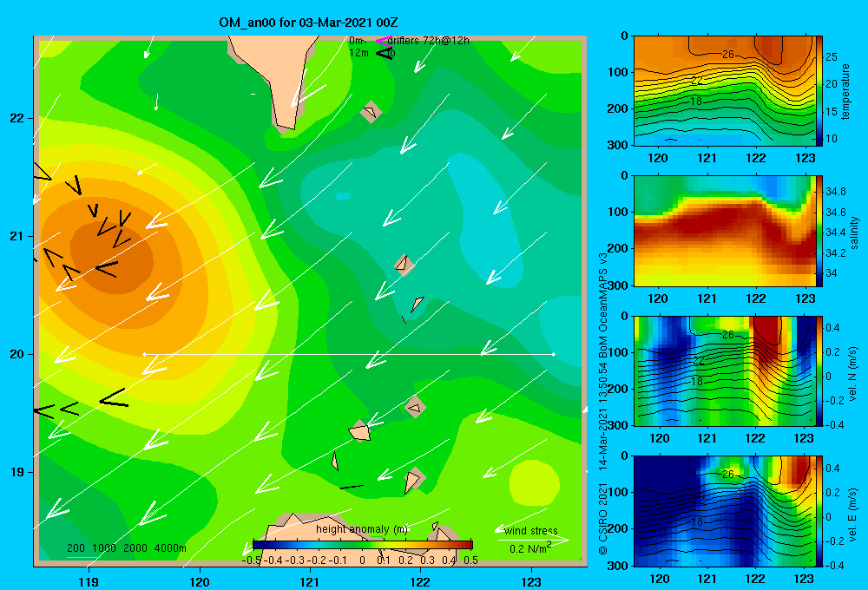This screenshot has width=868, height=590.
Task: Click the "height anomaly (m)" label
Action: [362, 529]
